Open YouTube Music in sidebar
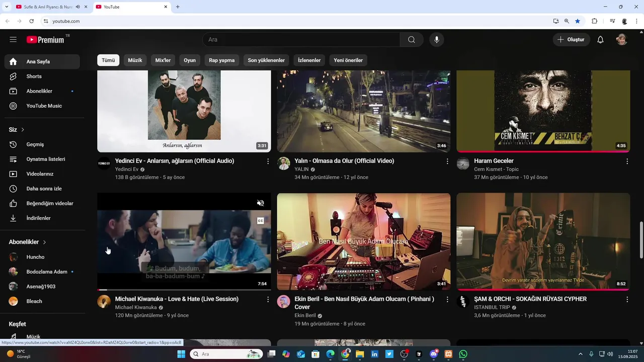Viewport: 644px width, 362px height. click(42, 106)
